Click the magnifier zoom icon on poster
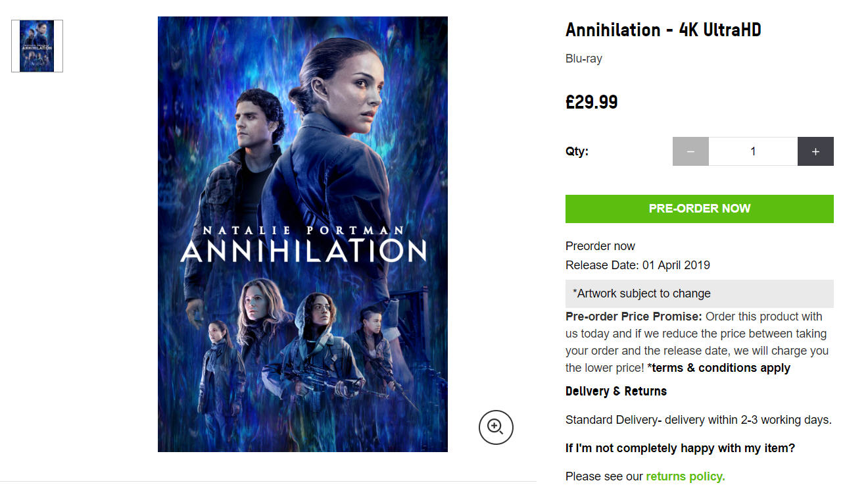Viewport: 868px width, 485px height. click(x=495, y=427)
